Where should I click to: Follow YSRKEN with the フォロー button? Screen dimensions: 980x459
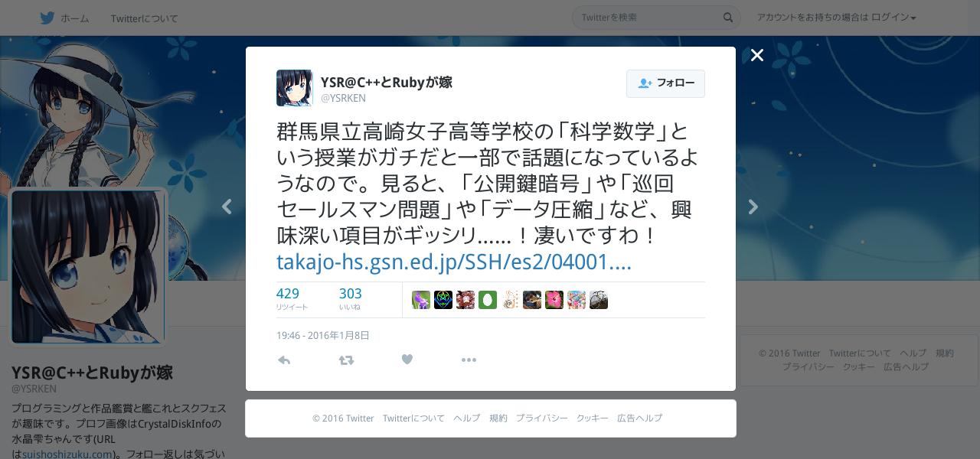coord(665,83)
